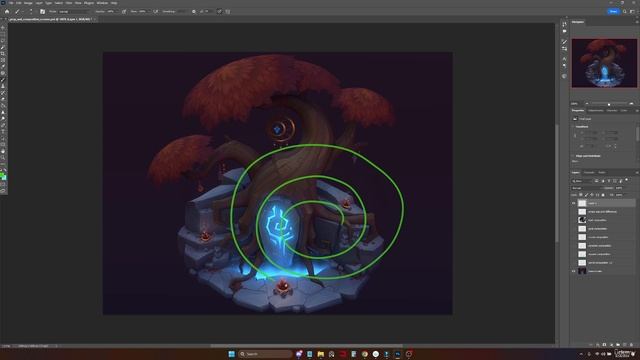Open the Window menu
Screen dimensions: 640x360
(x=102, y=3)
